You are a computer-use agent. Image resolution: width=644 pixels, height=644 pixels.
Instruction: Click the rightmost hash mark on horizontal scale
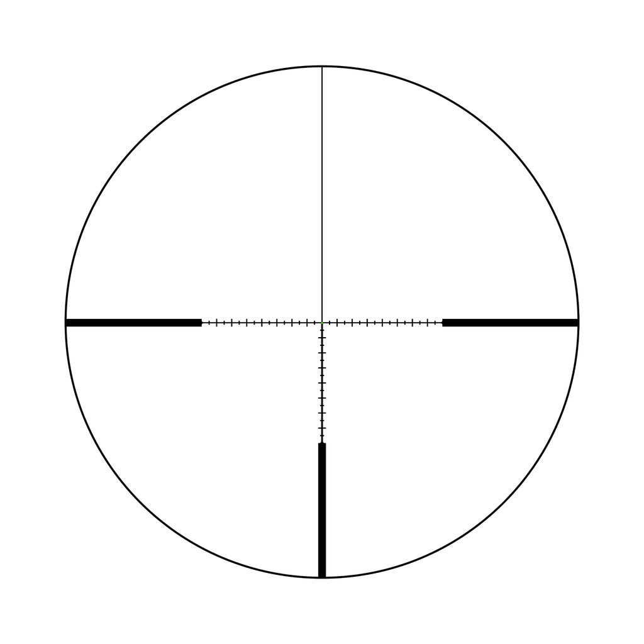(441, 323)
